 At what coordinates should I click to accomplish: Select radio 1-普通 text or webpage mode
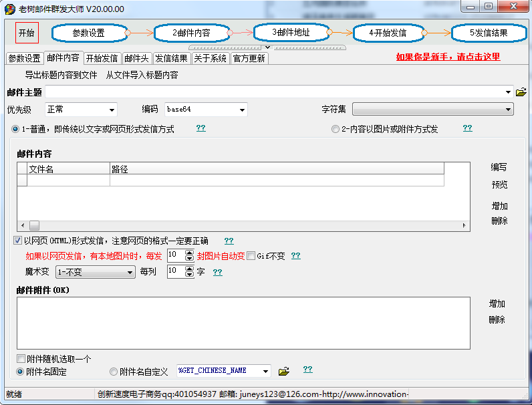(15, 129)
